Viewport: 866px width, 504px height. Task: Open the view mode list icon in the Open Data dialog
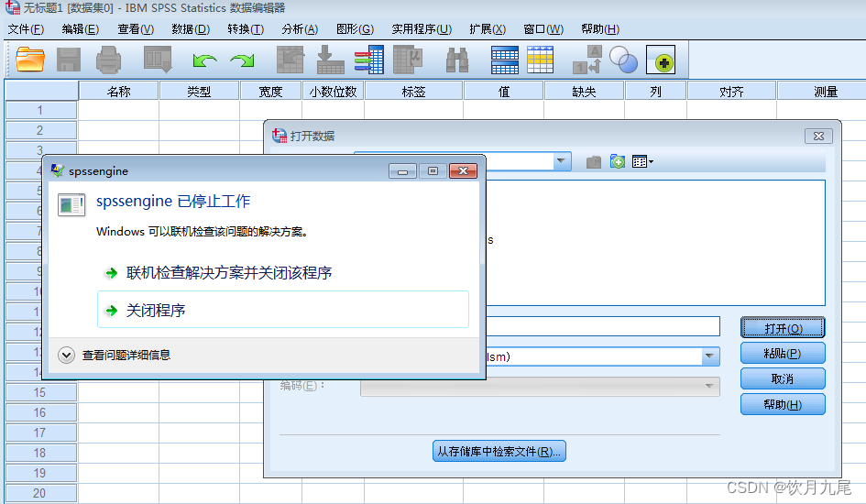point(642,162)
